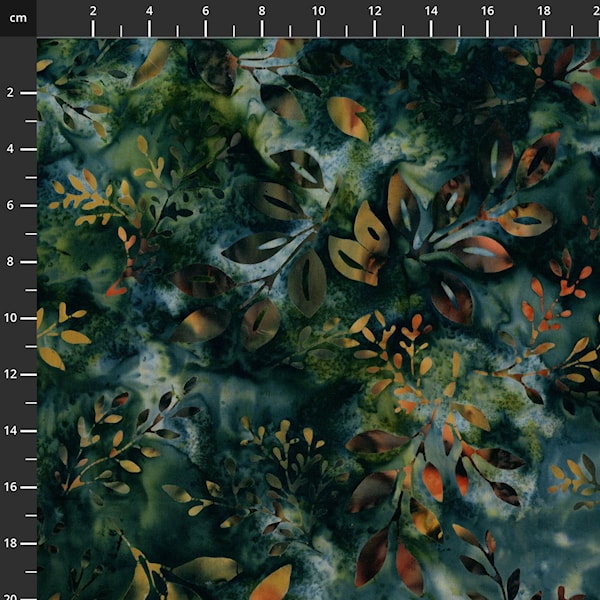This screenshot has height=600, width=600.
Task: Click the 10 mark on the top ruler
Action: (x=317, y=10)
